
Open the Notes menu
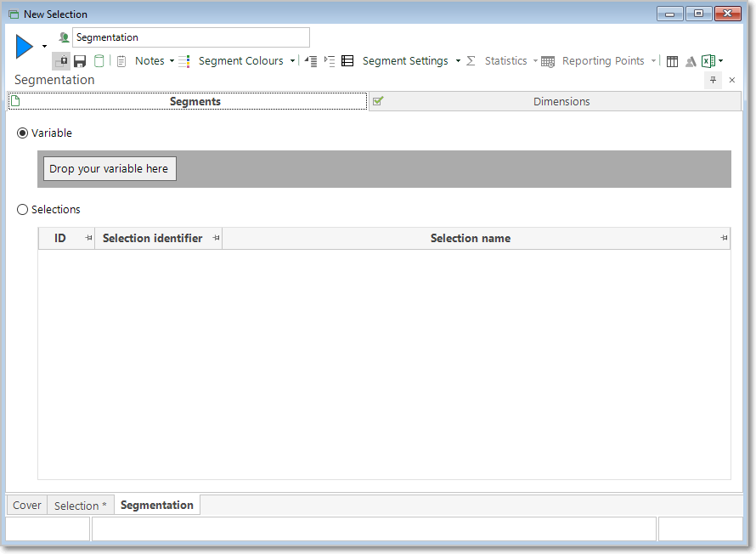tap(150, 60)
